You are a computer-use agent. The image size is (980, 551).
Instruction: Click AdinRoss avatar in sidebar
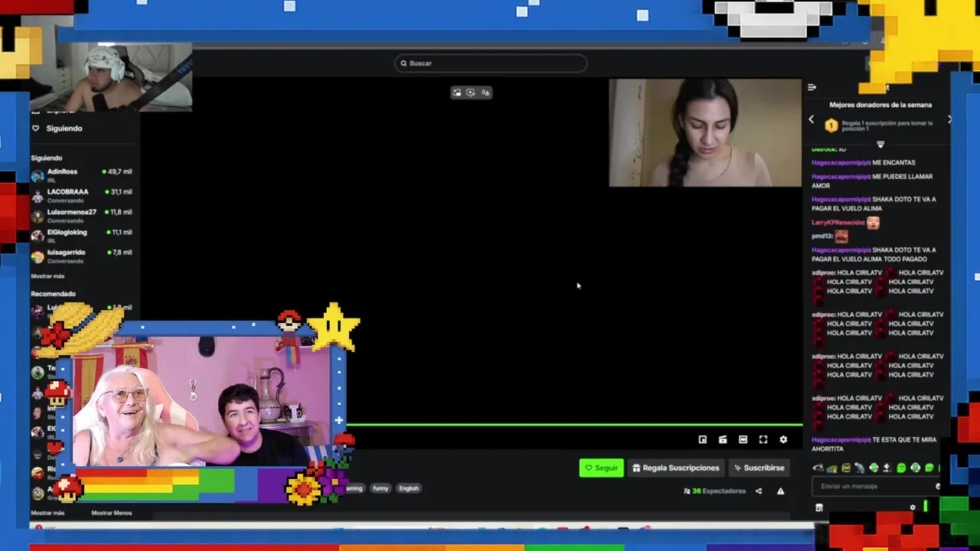38,175
